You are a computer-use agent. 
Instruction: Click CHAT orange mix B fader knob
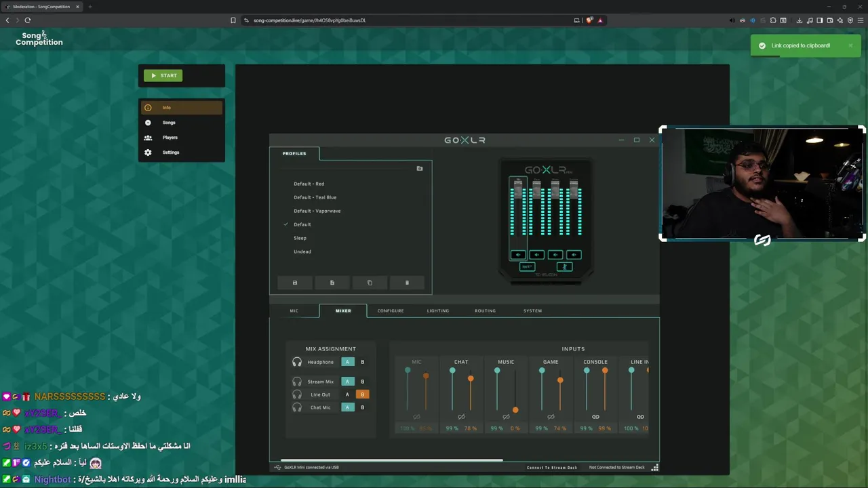tap(471, 379)
